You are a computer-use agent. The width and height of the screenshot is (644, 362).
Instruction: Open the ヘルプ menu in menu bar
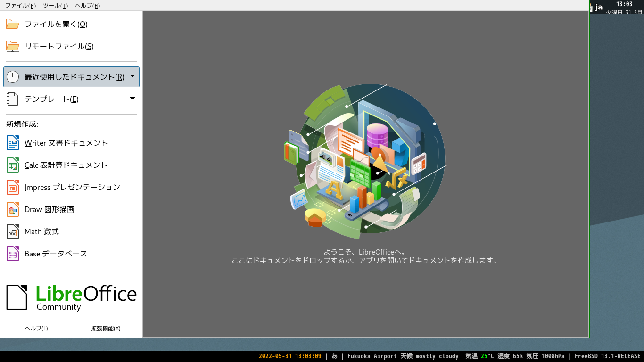(87, 6)
